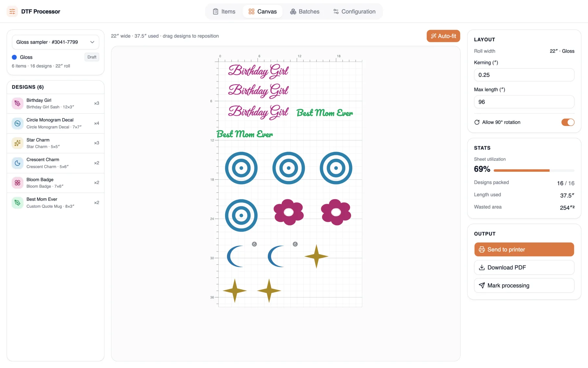The width and height of the screenshot is (588, 368).
Task: Click the rotation icon beside Allow 90° rotation
Action: pos(477,122)
